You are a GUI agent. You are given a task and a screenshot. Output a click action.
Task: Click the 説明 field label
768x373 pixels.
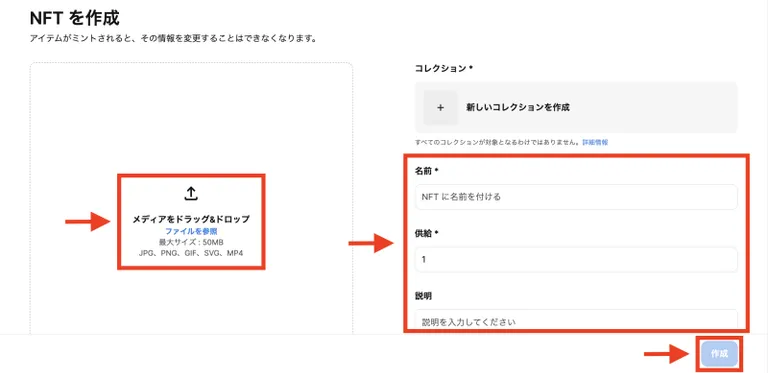tap(423, 296)
